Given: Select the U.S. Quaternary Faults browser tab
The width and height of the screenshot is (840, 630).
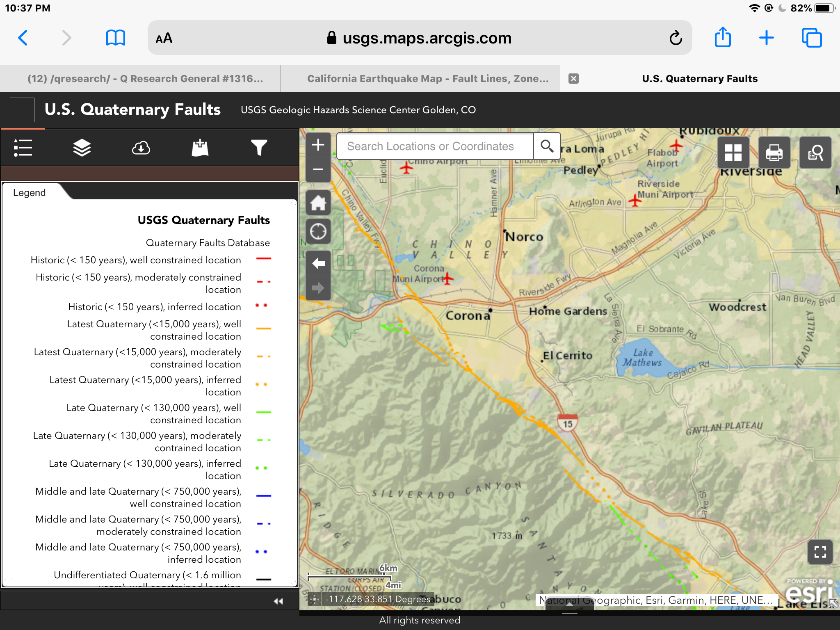Looking at the screenshot, I should pos(700,78).
